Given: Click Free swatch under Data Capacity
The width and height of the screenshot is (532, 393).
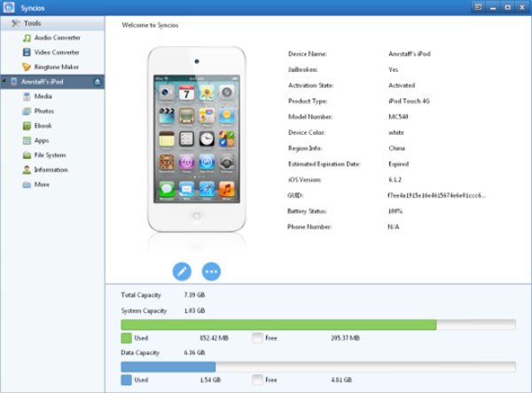Looking at the screenshot, I should pyautogui.click(x=257, y=380).
